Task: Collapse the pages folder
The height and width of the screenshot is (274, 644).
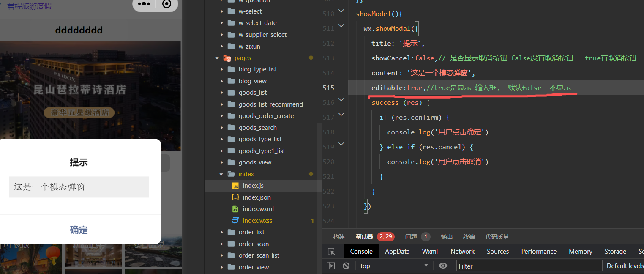Action: click(217, 58)
